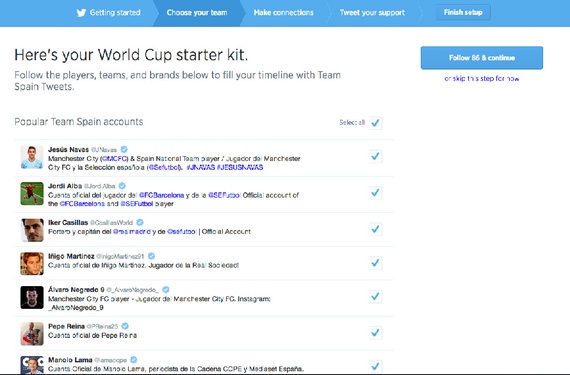Screen dimensions: 570x375
Task: Click the #JESUSNAVAS hashtag
Action: coord(240,168)
